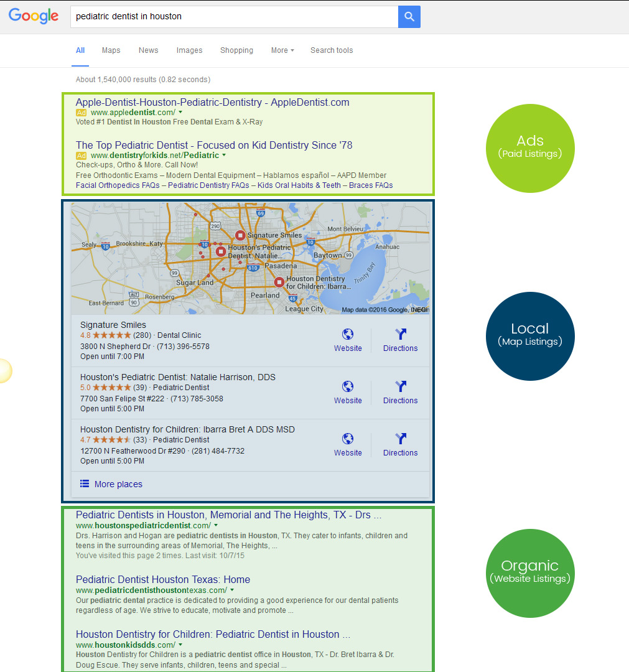This screenshot has height=672, width=629.
Task: Open Facial Orthopedics FAQs sitelink
Action: click(x=118, y=185)
